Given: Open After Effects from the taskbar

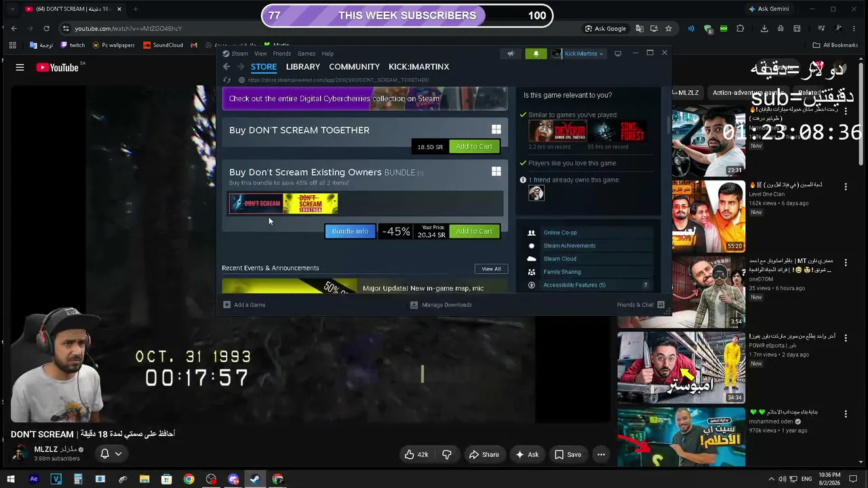Looking at the screenshot, I should pyautogui.click(x=34, y=479).
